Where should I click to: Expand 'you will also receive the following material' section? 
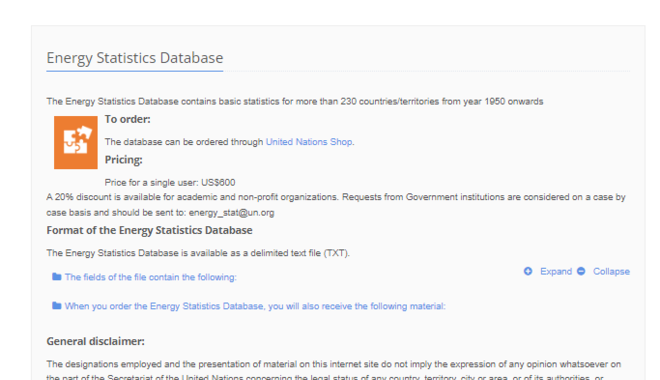click(x=255, y=306)
